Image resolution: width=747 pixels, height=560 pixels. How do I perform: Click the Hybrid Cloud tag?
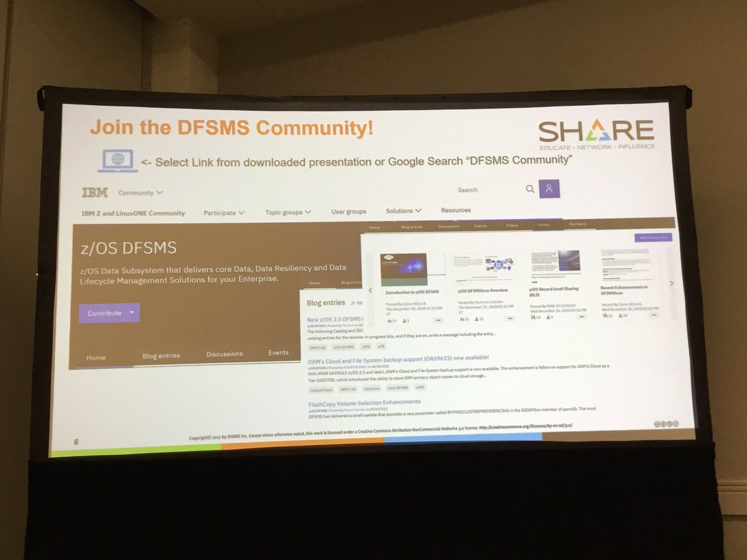pyautogui.click(x=321, y=390)
